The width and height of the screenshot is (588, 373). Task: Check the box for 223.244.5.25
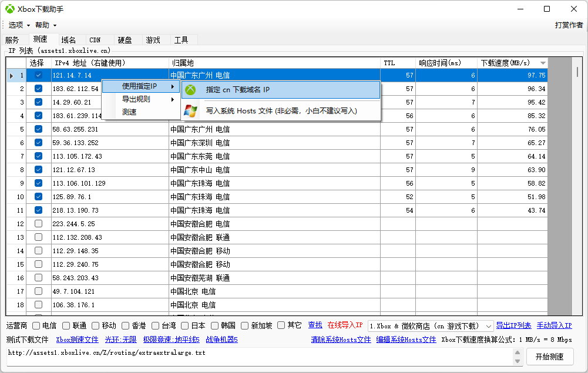click(x=38, y=223)
